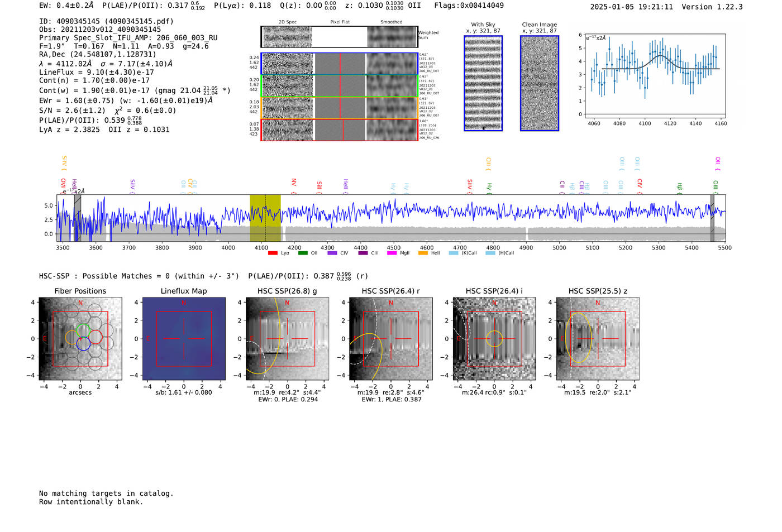The image size is (782, 532).
Task: Click the yellow highlighted region near 4100 Å
Action: 265,218
